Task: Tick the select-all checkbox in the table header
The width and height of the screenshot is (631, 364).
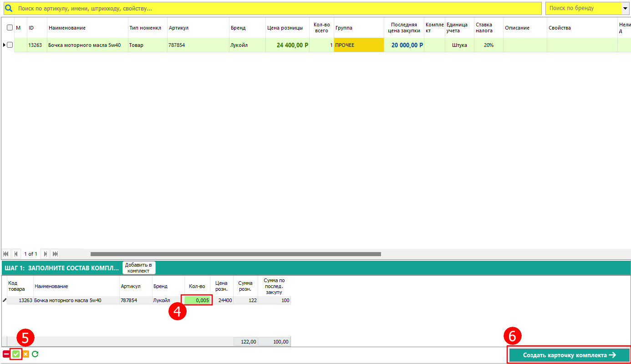Action: (10, 28)
